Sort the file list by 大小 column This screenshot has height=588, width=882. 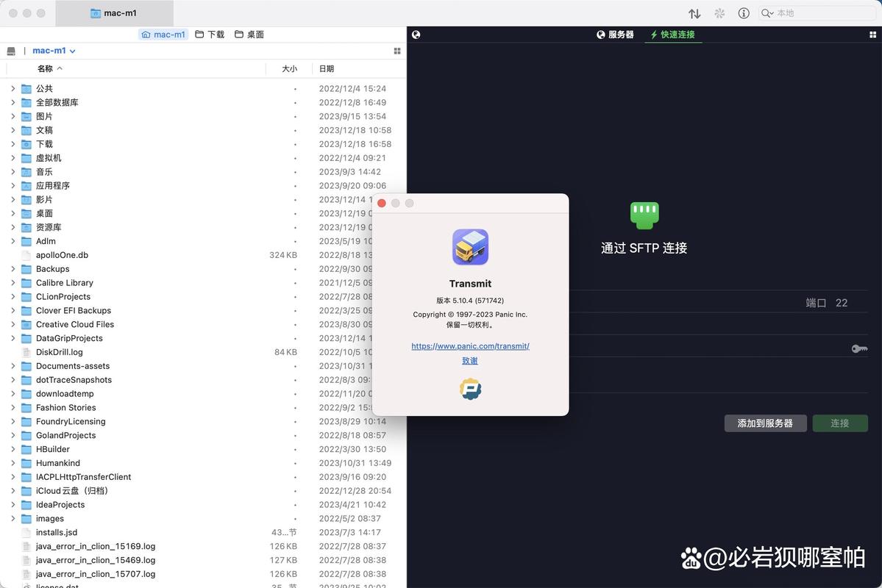[x=289, y=68]
